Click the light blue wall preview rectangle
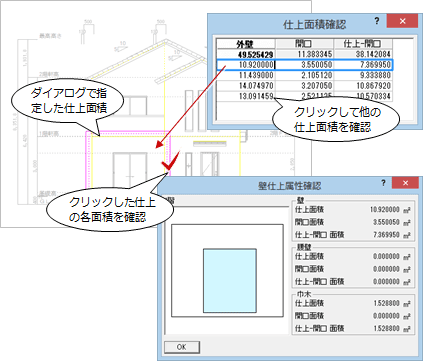Screen dimensions: 423x361 click(230, 281)
